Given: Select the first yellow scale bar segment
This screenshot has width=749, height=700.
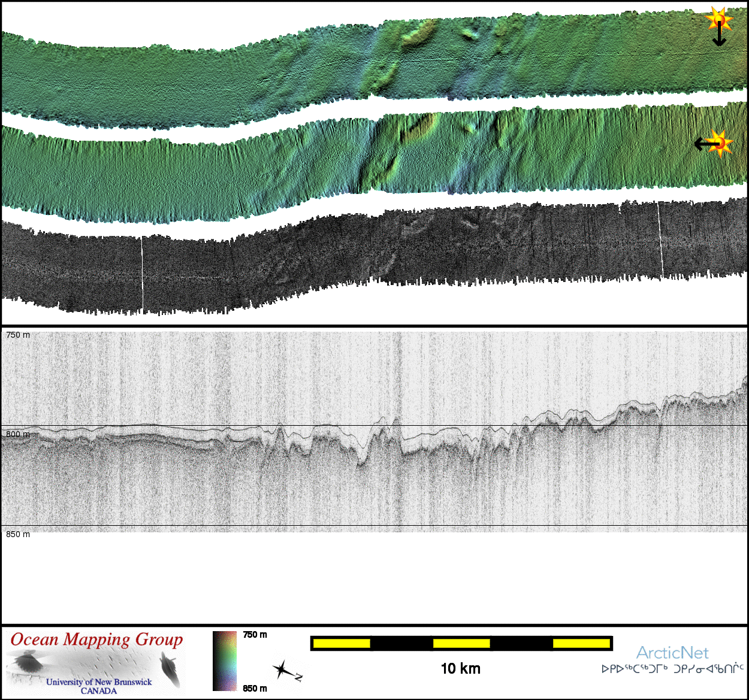Looking at the screenshot, I should point(341,644).
